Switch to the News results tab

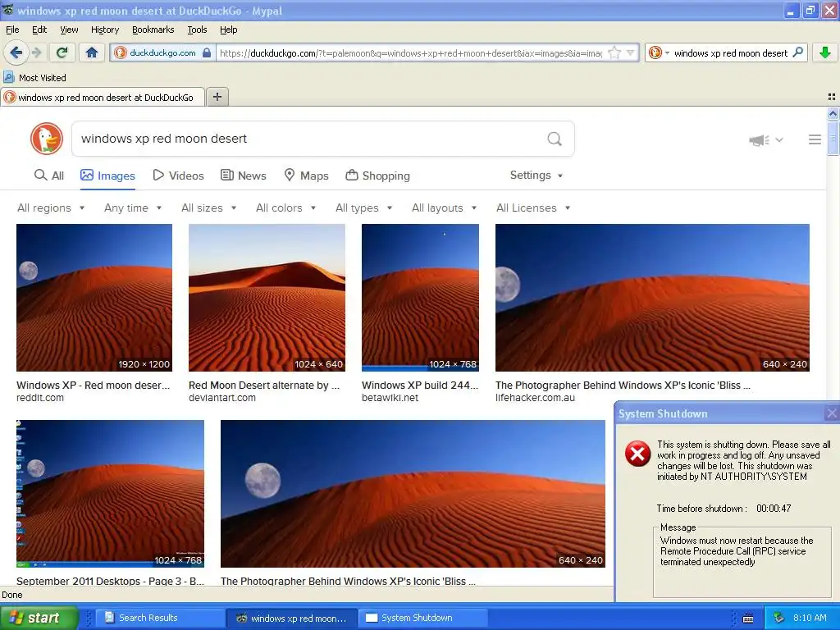pos(243,176)
